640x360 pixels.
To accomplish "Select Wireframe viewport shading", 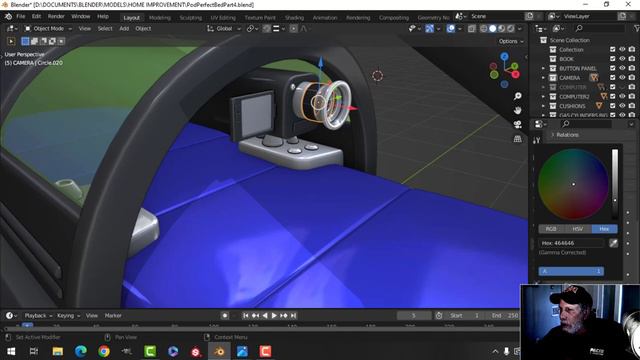I will [x=484, y=29].
